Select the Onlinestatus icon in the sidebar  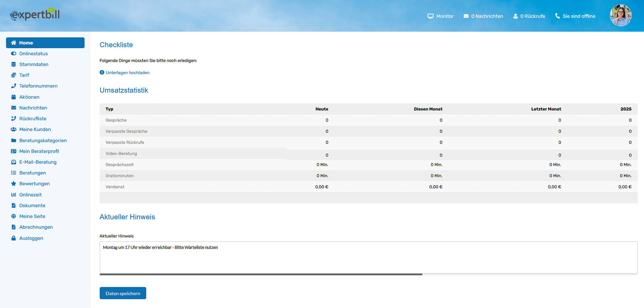click(x=14, y=53)
